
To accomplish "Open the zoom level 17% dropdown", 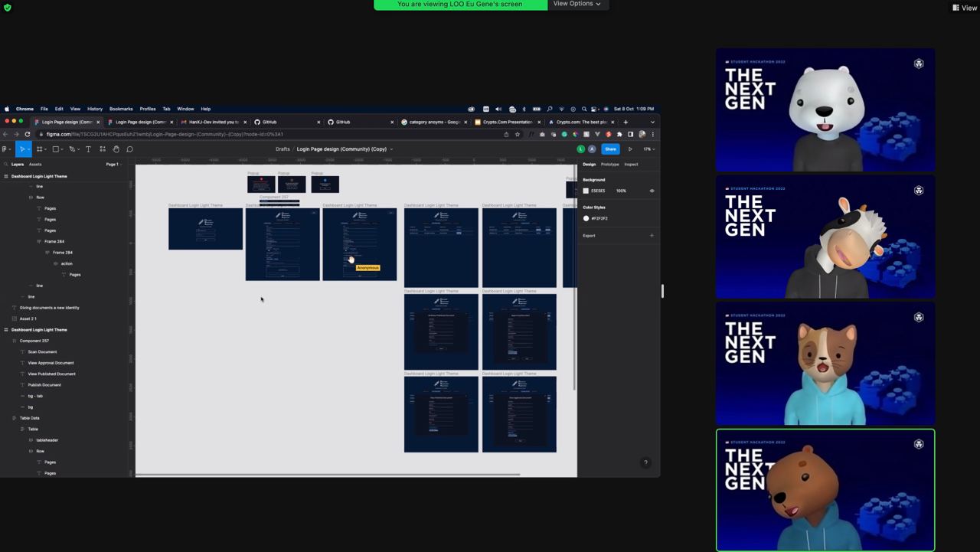I will click(x=648, y=149).
